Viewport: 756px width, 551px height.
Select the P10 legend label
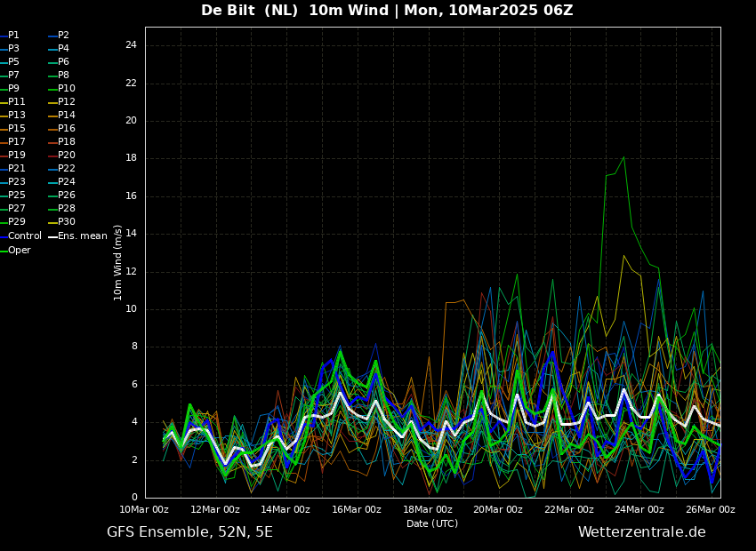click(x=62, y=89)
